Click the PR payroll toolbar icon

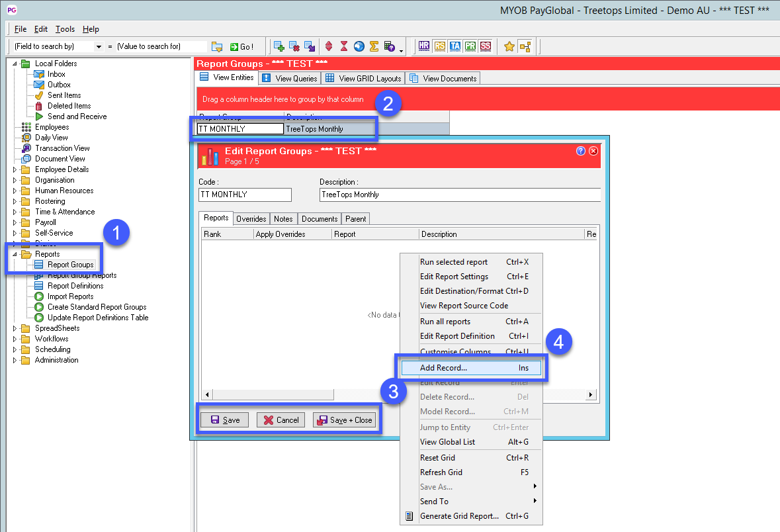pyautogui.click(x=470, y=46)
